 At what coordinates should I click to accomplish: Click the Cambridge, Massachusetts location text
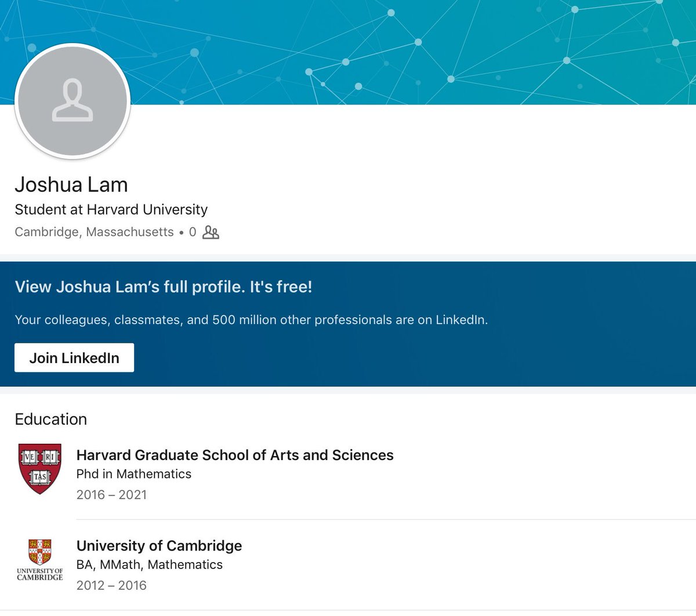coord(94,232)
